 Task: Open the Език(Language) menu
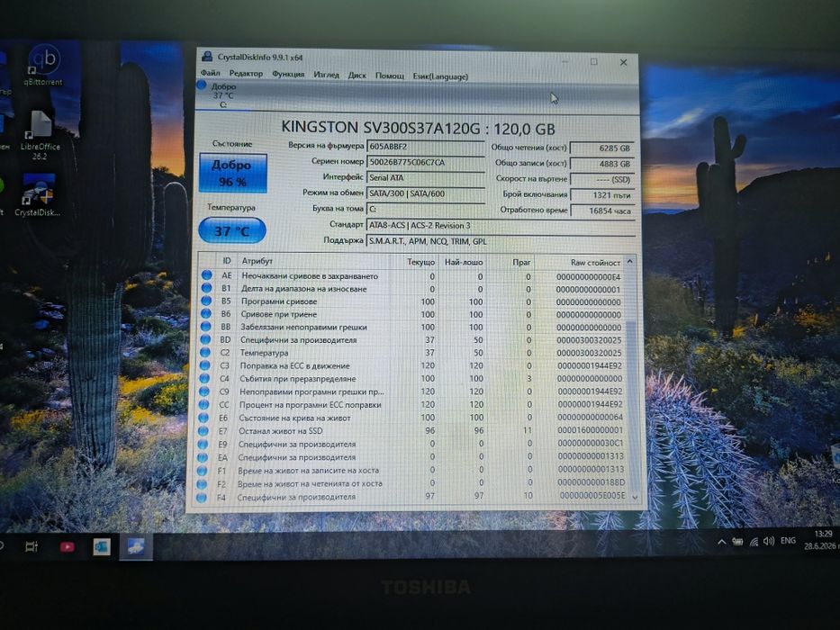(440, 76)
